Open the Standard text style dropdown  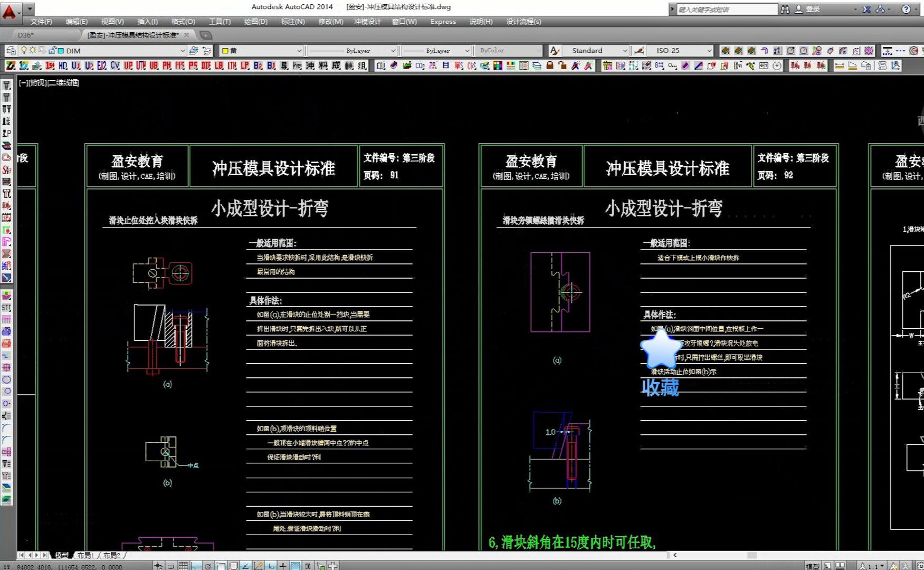click(x=625, y=51)
